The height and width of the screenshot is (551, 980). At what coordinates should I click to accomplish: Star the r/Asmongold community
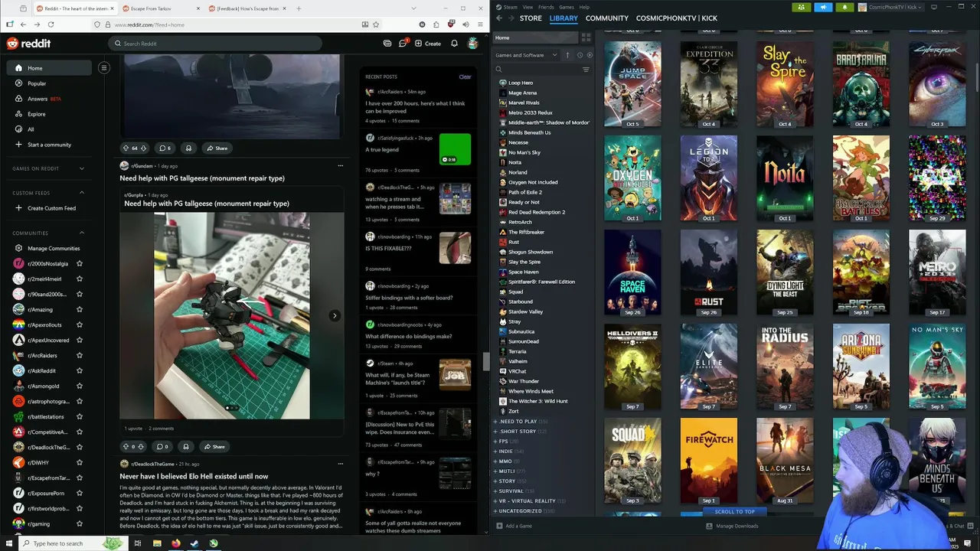pos(79,386)
